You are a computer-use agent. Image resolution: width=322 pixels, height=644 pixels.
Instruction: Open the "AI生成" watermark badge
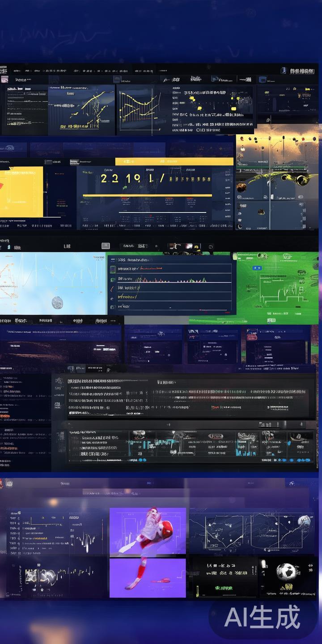click(x=262, y=618)
